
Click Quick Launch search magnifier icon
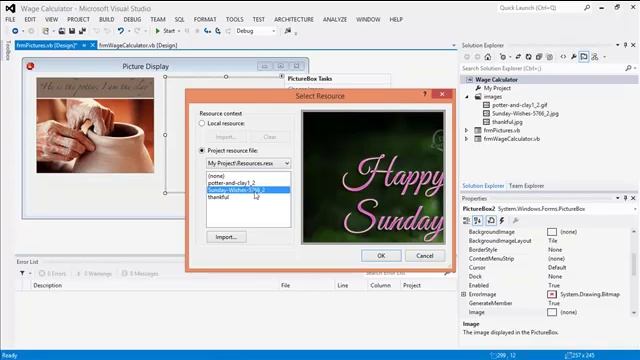tap(587, 8)
